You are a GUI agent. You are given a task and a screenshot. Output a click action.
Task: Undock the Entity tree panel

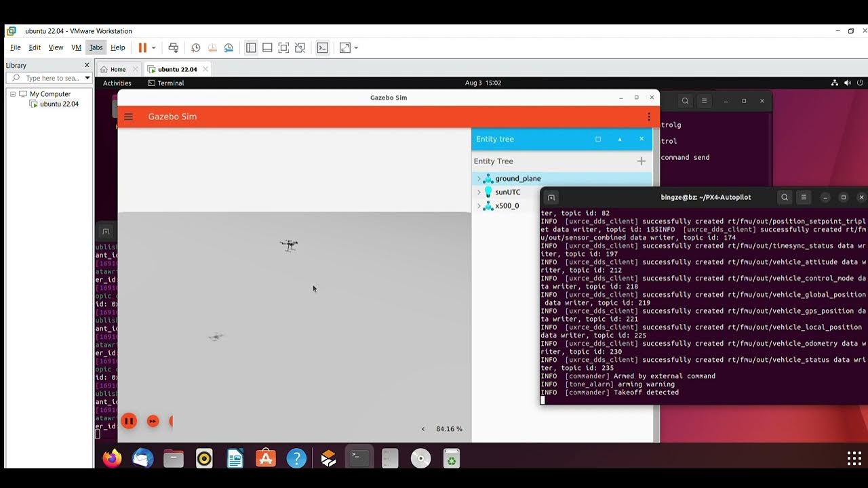tap(598, 139)
